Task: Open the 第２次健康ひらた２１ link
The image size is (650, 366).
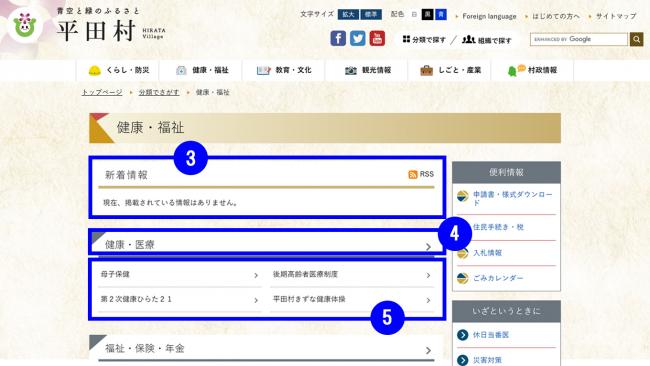Action: 136,299
